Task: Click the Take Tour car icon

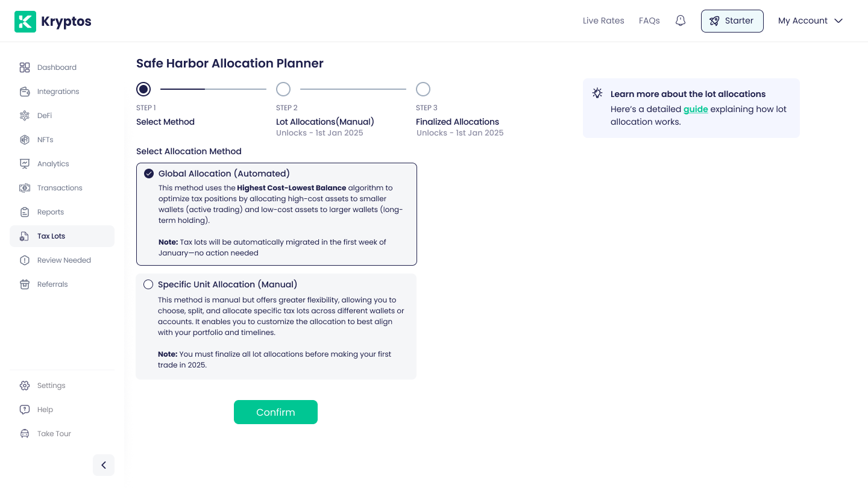Action: [x=25, y=434]
